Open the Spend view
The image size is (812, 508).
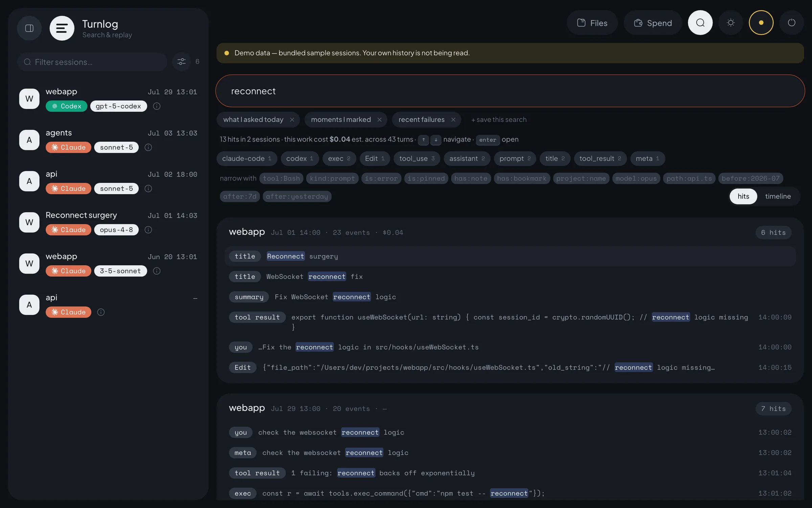(x=653, y=23)
